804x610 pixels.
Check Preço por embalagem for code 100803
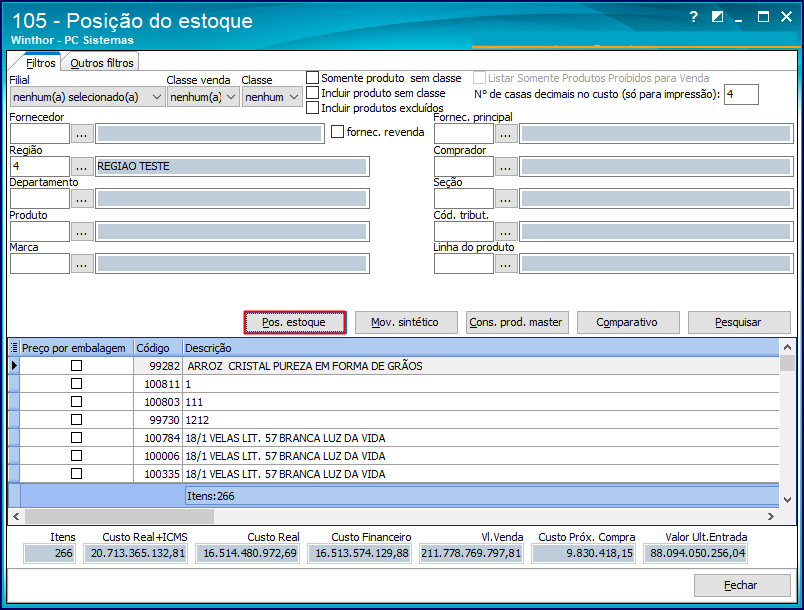coord(76,401)
